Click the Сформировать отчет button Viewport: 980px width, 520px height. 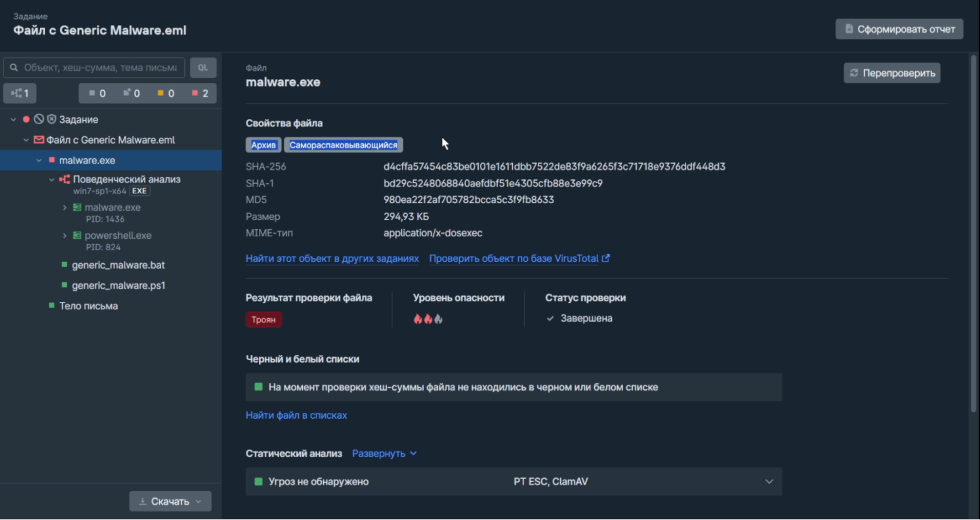click(x=899, y=29)
